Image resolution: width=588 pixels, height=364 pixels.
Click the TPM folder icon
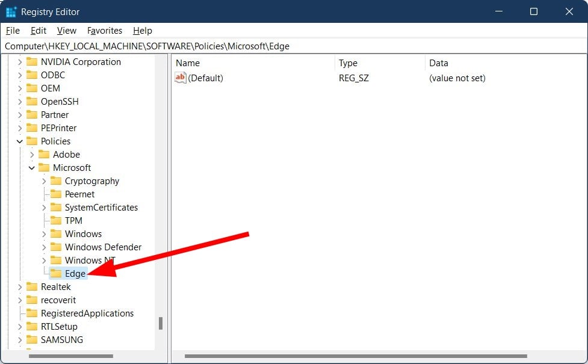click(56, 220)
